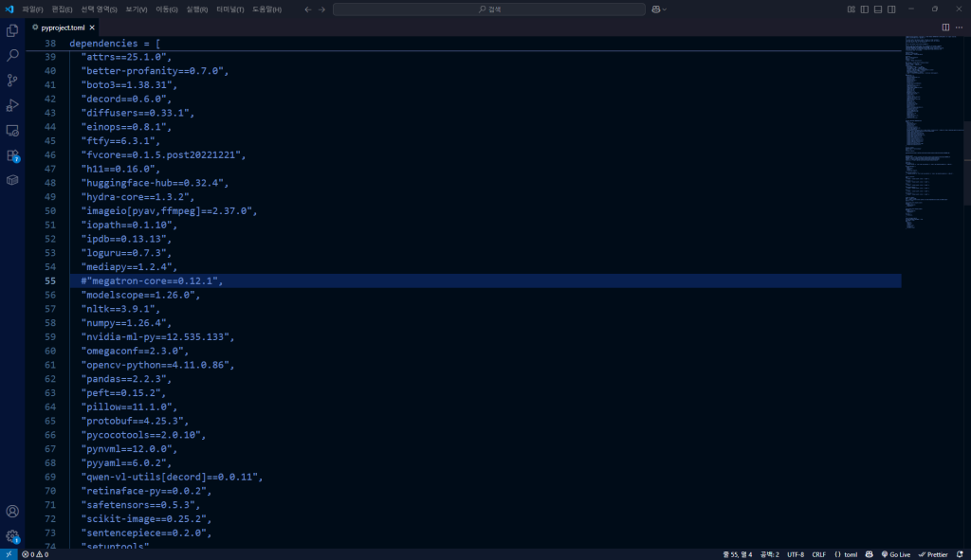Open the Manage gear settings icon
971x560 pixels.
[x=12, y=536]
